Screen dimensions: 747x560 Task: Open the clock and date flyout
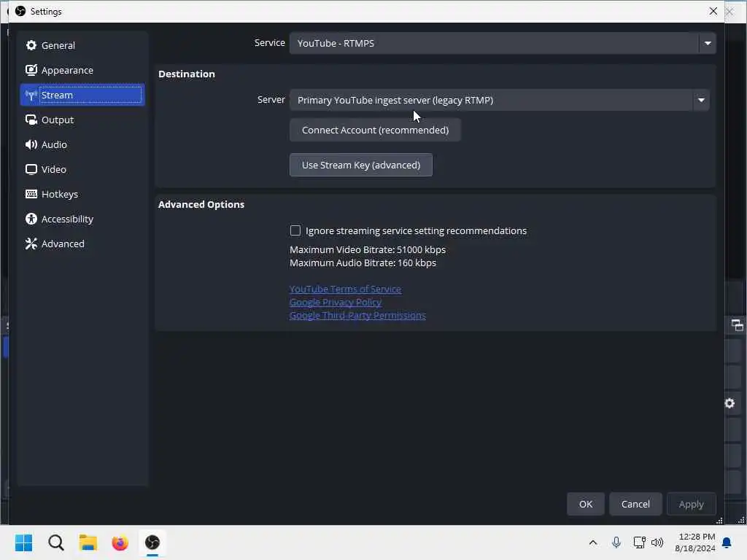pos(695,542)
